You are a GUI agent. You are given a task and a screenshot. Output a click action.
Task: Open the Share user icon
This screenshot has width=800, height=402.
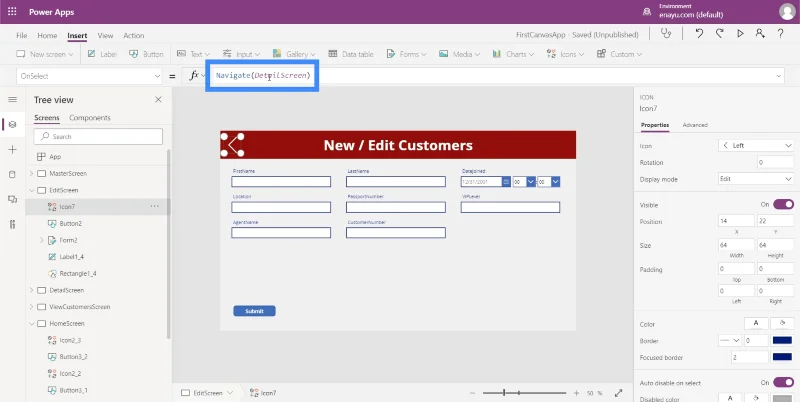pos(760,34)
